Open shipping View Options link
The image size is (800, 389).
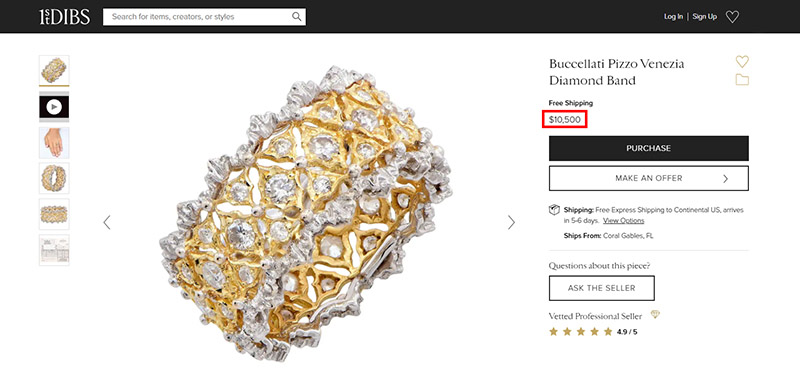(623, 221)
